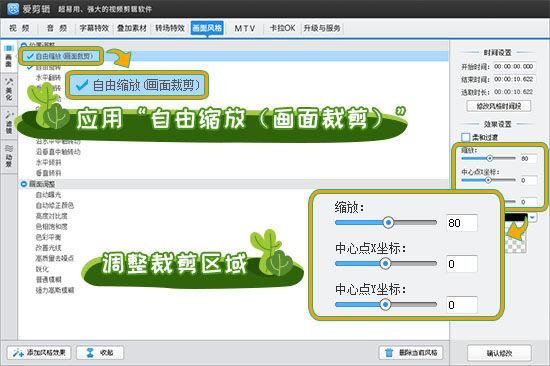Click the 确认修改 button
Screen dimensions: 550x366
click(x=499, y=353)
